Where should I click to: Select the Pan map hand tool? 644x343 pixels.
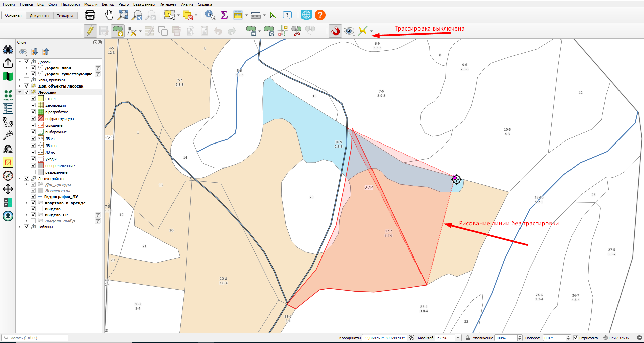click(x=109, y=15)
